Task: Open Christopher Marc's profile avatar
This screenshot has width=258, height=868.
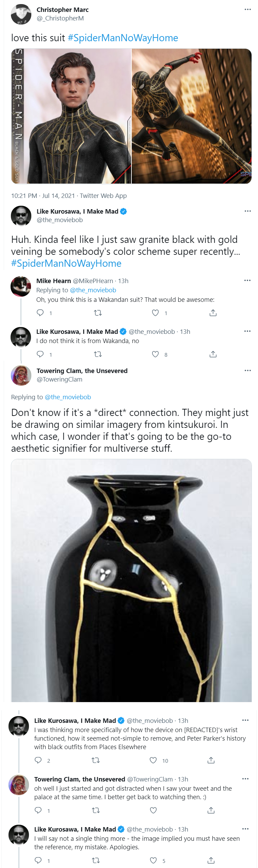Action: [x=21, y=14]
